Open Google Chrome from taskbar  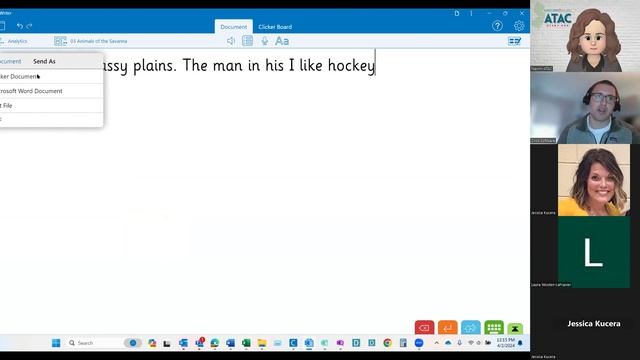(x=387, y=343)
